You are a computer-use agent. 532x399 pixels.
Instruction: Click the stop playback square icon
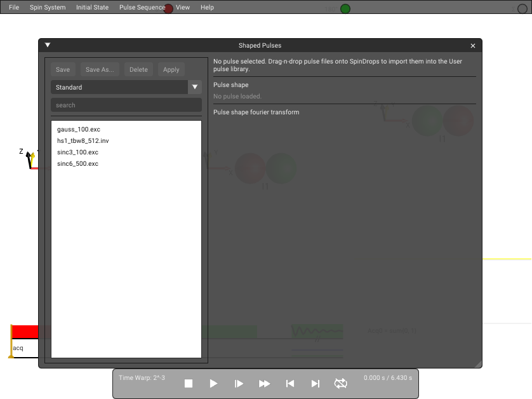[x=189, y=383]
